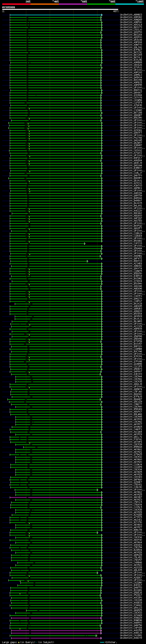Click the cyan ~100% identity legend bar

pos(130,4)
